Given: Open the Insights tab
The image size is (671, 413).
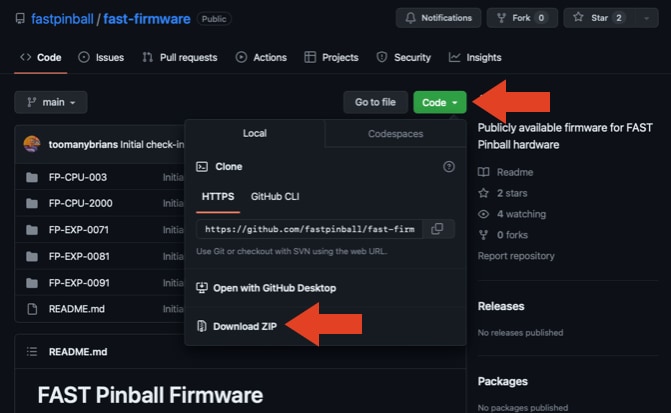Looking at the screenshot, I should click(x=475, y=57).
